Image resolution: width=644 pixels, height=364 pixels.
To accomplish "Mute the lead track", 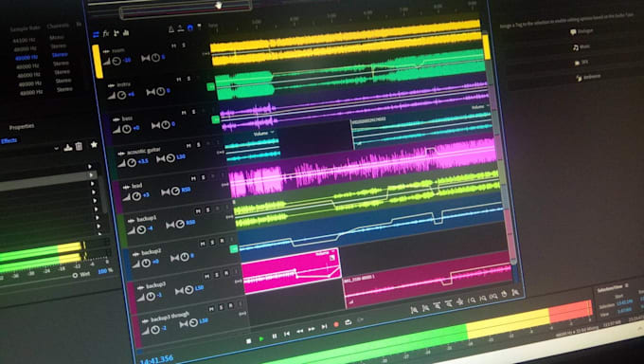I will (x=193, y=178).
